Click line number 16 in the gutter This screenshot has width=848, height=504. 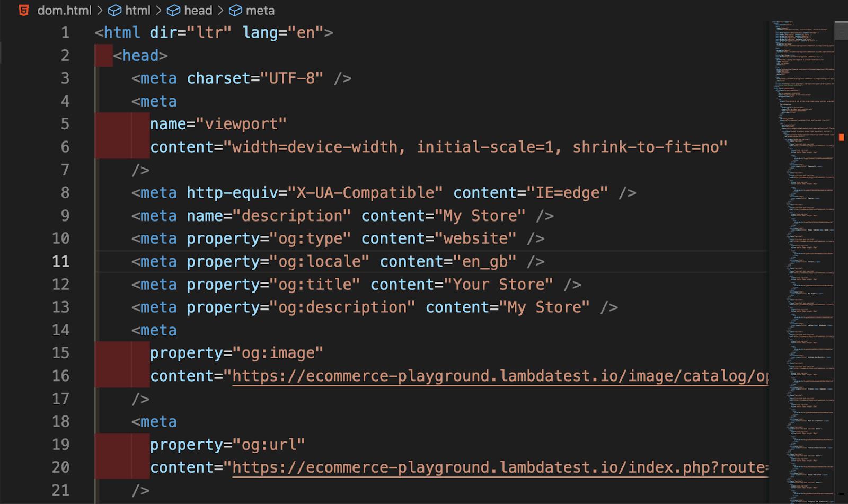[61, 376]
